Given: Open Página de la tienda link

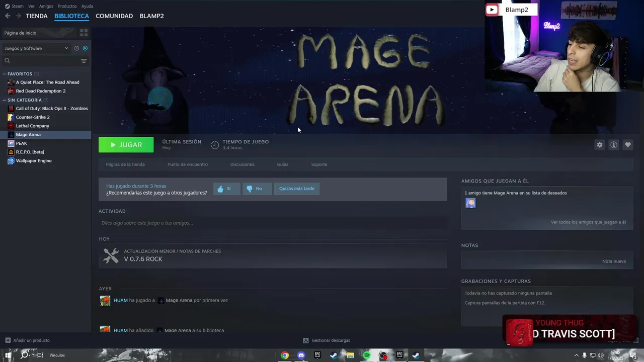Looking at the screenshot, I should tap(125, 164).
